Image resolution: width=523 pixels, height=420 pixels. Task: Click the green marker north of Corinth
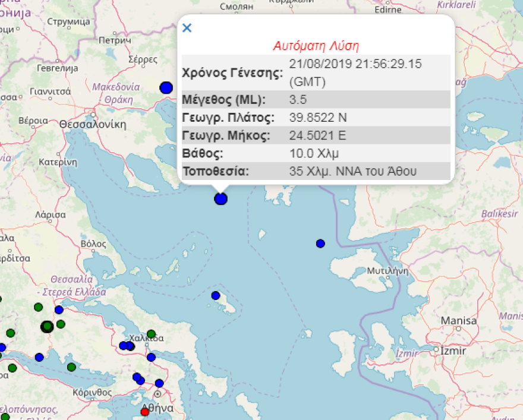72,367
